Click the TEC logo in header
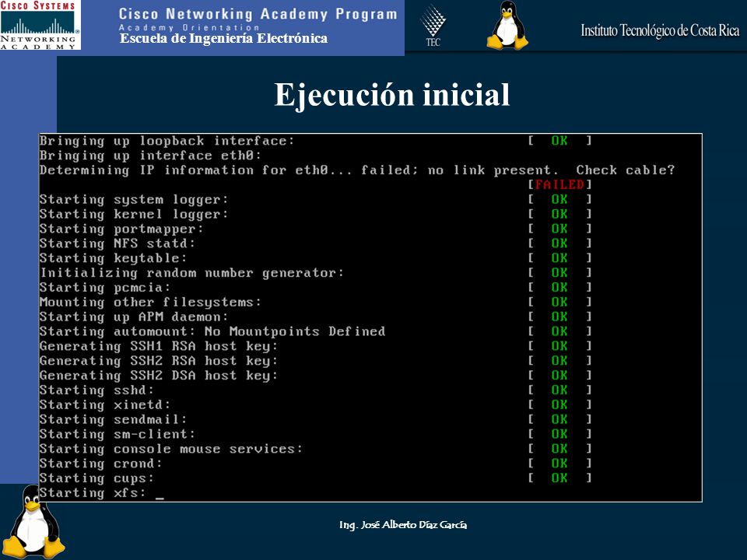 coord(433,26)
